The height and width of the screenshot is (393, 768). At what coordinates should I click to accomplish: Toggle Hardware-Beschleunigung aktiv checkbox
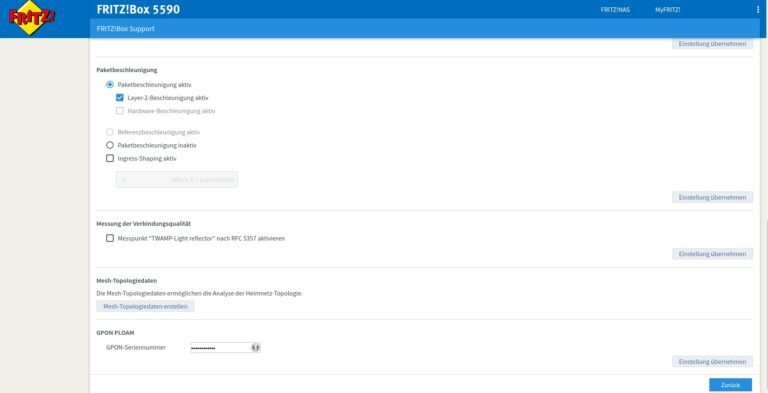pos(120,111)
